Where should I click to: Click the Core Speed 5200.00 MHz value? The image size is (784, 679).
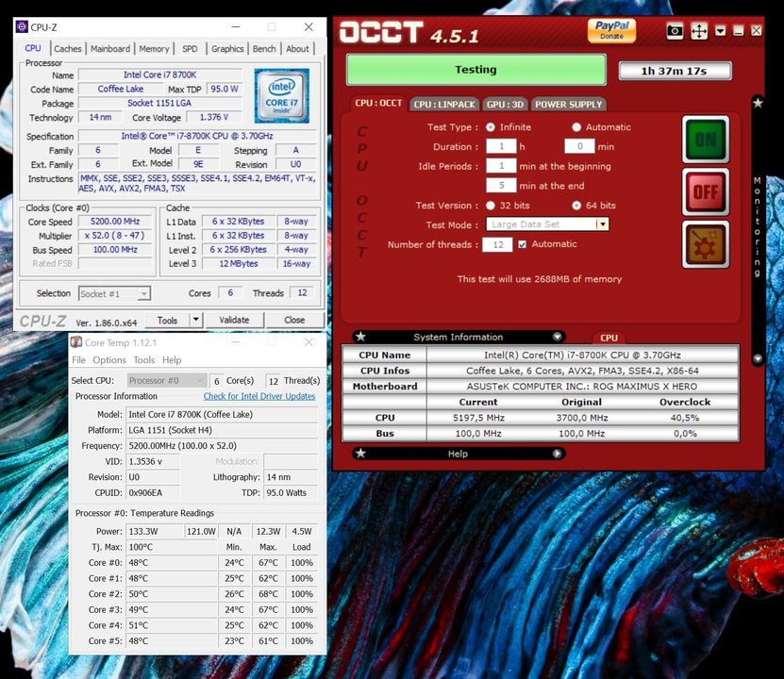tap(115, 222)
